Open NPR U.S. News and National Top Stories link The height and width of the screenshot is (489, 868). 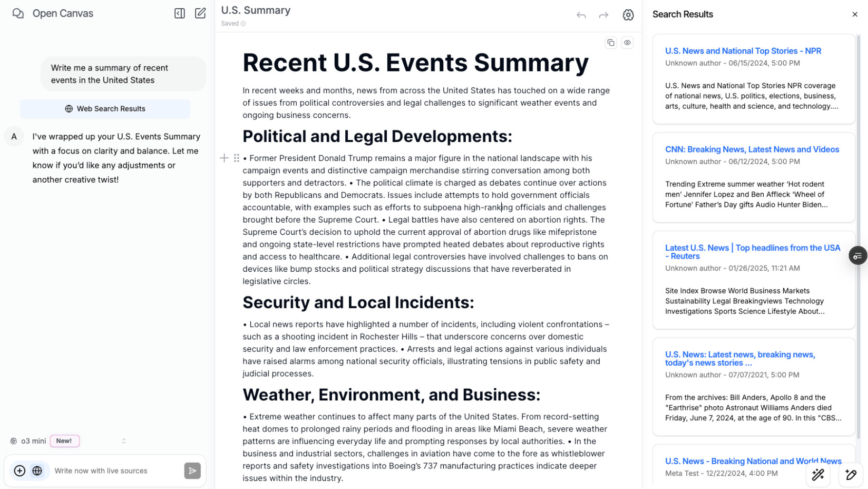(743, 51)
